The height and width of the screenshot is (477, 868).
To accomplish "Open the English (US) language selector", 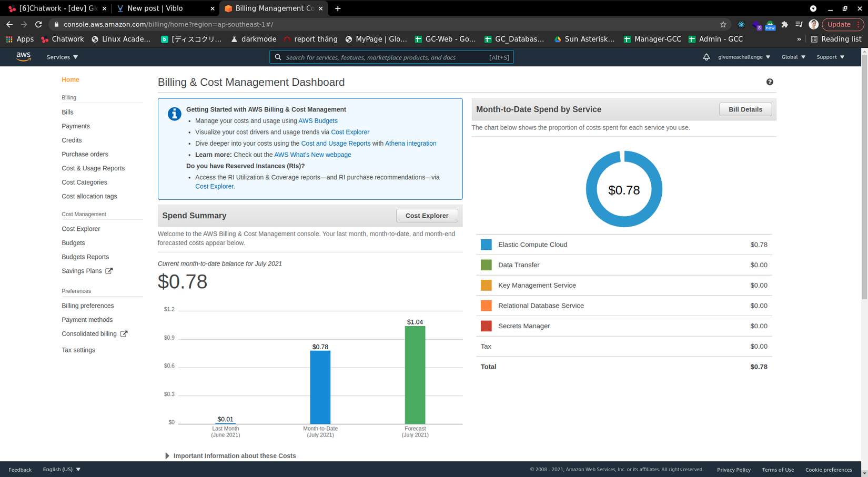I will (62, 470).
